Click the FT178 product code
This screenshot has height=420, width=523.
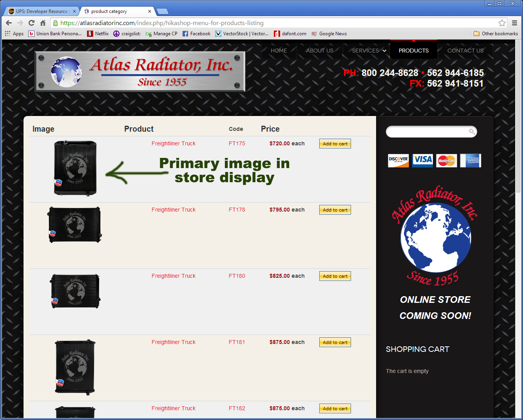coord(237,210)
